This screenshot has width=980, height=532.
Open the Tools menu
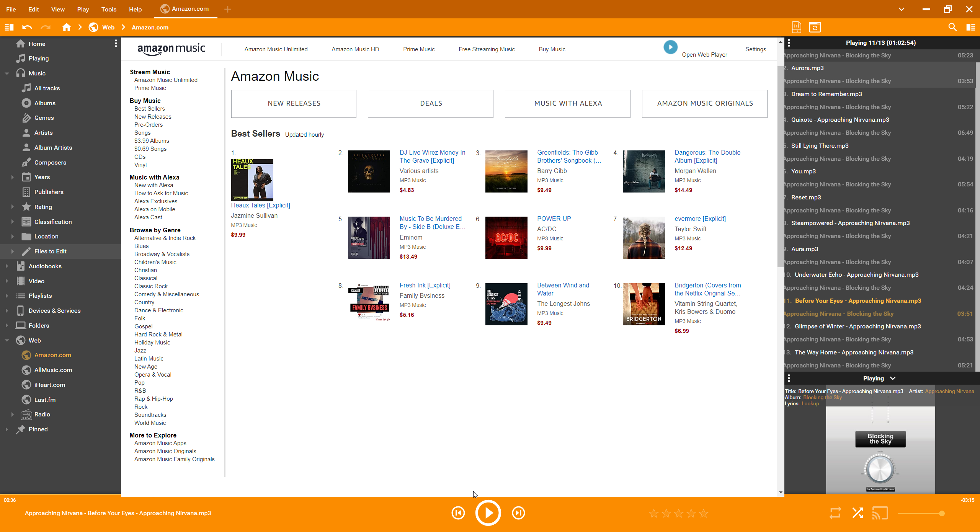[x=109, y=9]
